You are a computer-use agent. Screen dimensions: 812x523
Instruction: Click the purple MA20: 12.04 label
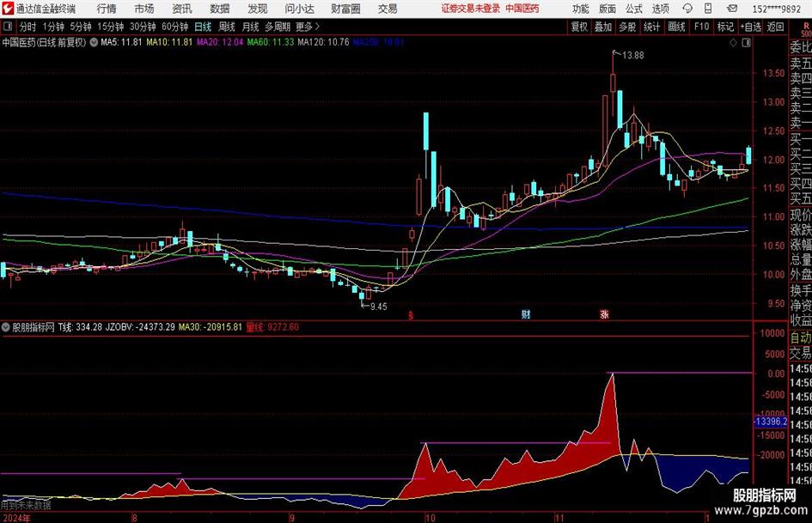220,42
